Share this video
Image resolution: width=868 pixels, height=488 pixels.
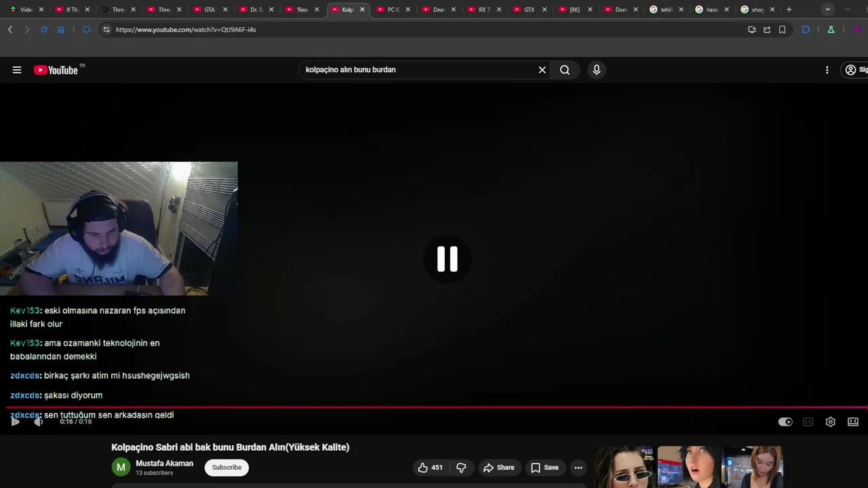(x=498, y=468)
